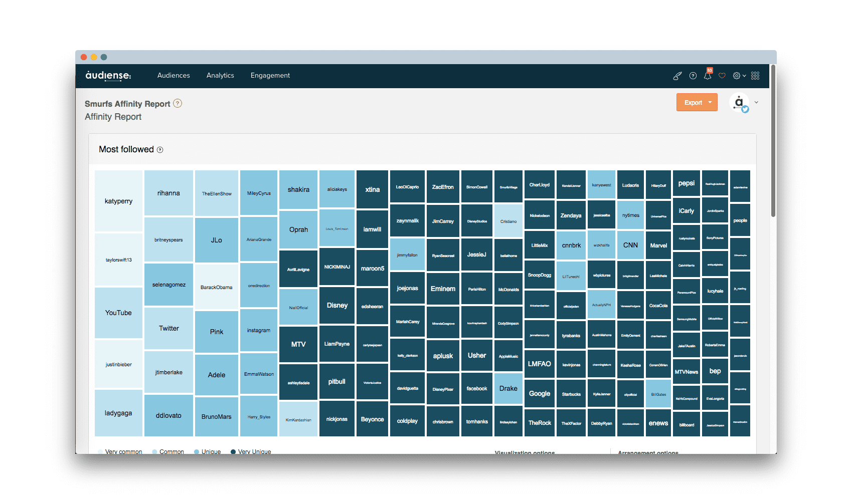Open the Analytics menu
This screenshot has width=852, height=504.
tap(220, 76)
